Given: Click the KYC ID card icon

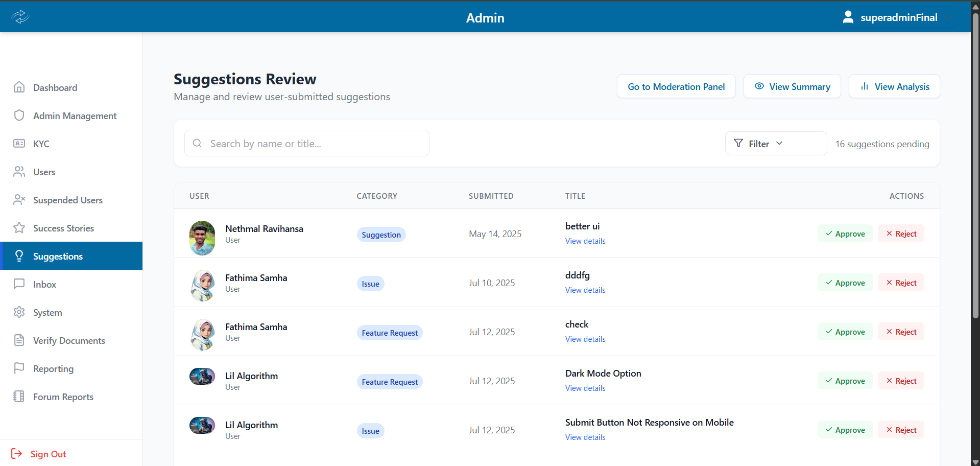Looking at the screenshot, I should pos(19,144).
